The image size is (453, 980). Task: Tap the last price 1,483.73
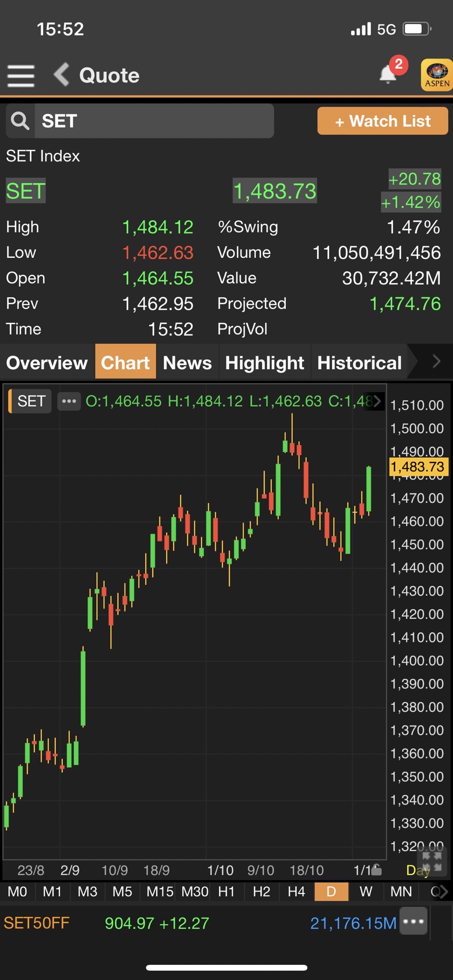coord(274,191)
